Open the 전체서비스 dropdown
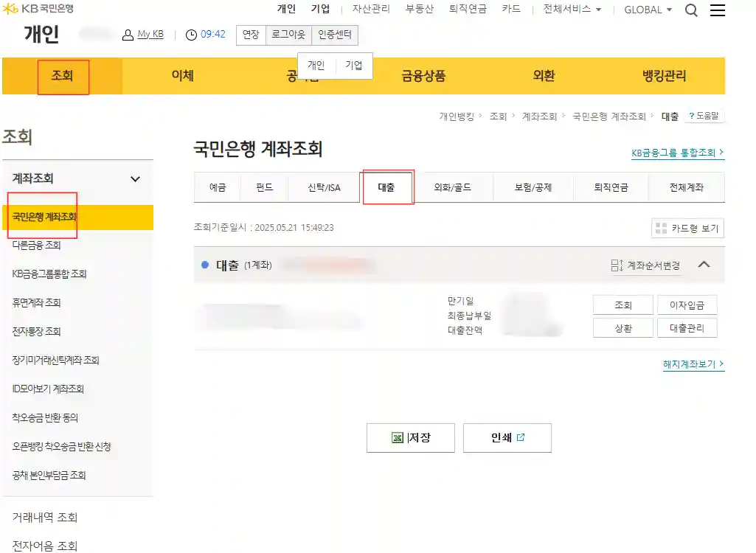This screenshot has height=553, width=756. tap(572, 9)
